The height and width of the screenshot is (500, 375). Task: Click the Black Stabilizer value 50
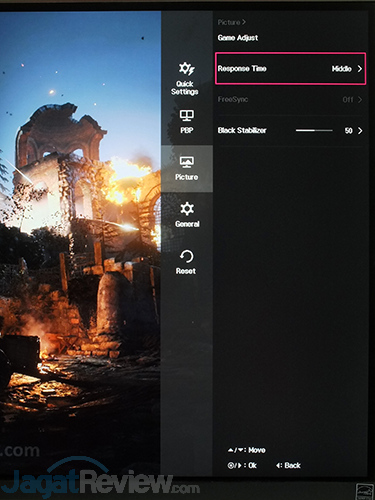[348, 131]
